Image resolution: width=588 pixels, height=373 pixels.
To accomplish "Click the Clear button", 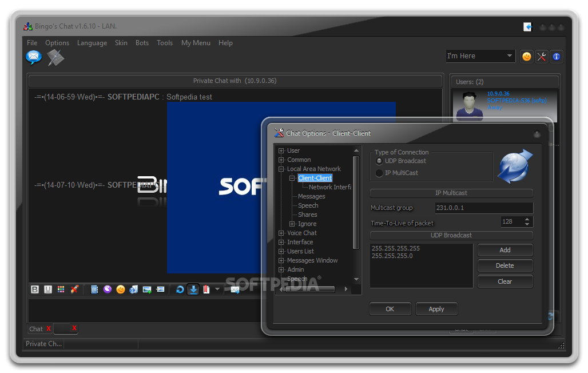I will tap(504, 281).
